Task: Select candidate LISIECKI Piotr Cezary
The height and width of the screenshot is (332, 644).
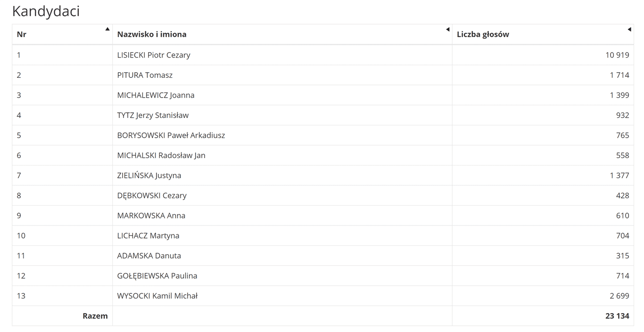Action: tap(154, 55)
